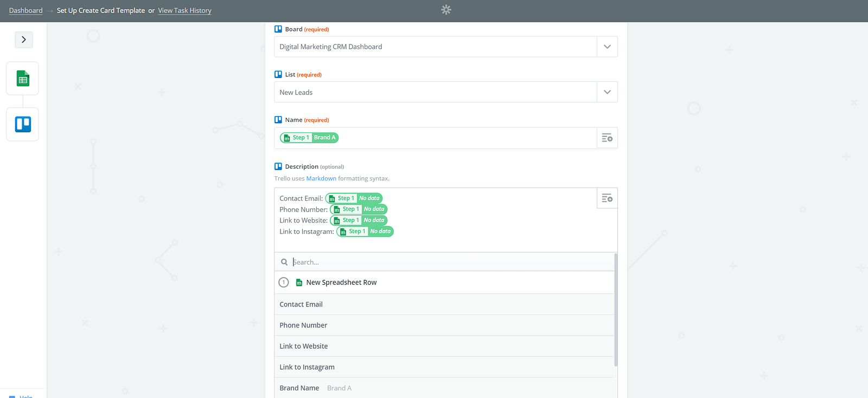
Task: Click the Dashboard breadcrumb link
Action: pyautogui.click(x=25, y=10)
